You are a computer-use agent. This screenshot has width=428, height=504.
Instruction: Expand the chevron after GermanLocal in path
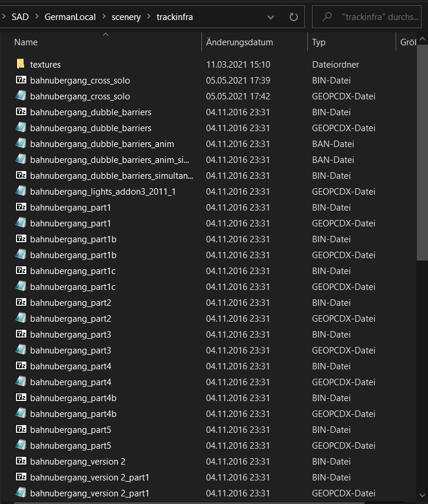[104, 16]
